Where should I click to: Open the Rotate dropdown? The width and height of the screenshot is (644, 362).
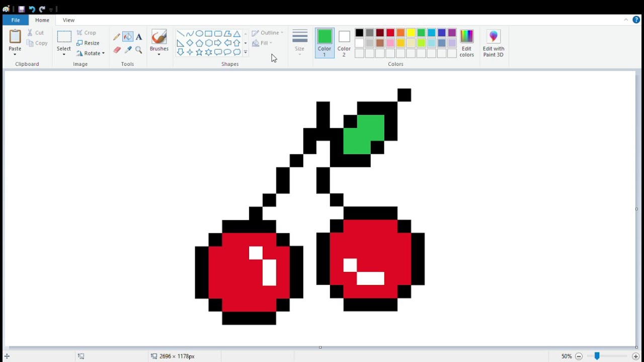[x=91, y=53]
